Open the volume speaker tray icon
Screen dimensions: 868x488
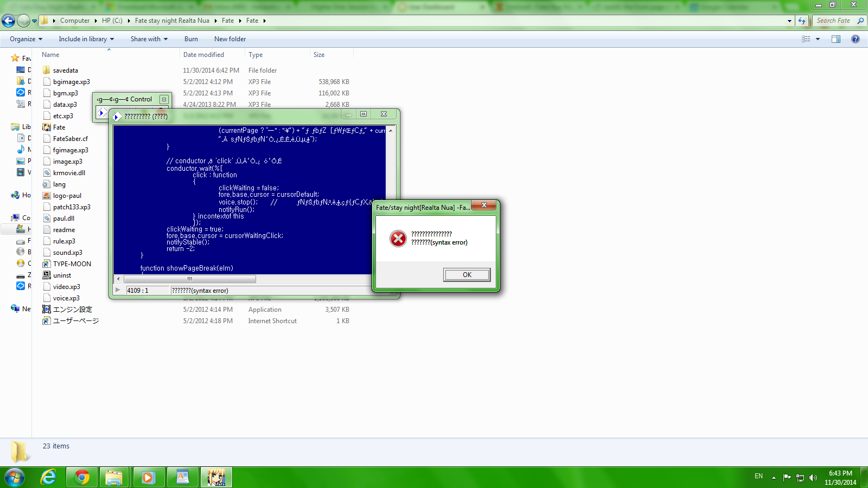click(813, 477)
